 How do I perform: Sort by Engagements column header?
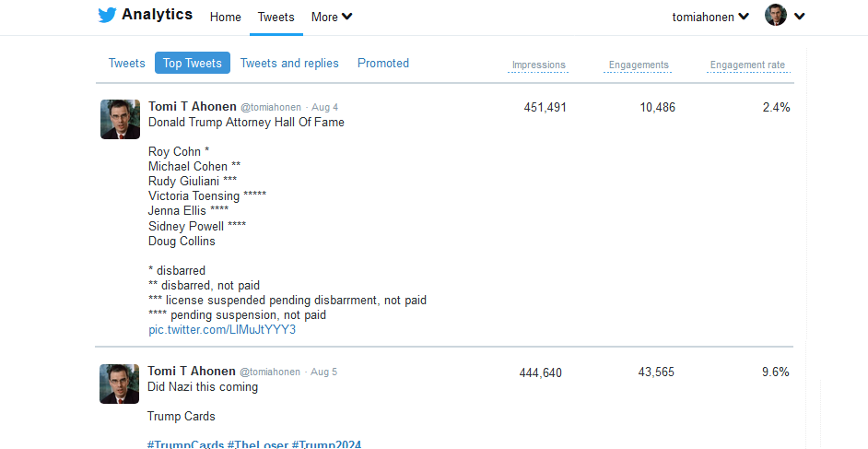tap(639, 65)
